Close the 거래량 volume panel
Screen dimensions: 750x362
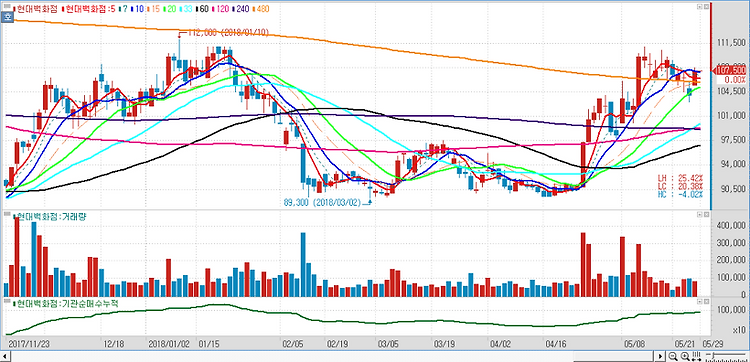(705, 216)
